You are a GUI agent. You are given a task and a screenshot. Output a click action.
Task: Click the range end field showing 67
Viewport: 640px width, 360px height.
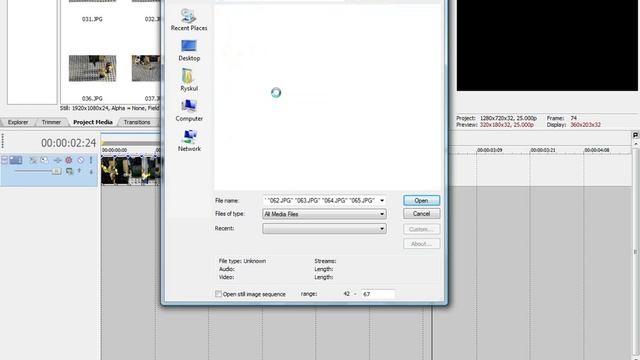pos(378,294)
